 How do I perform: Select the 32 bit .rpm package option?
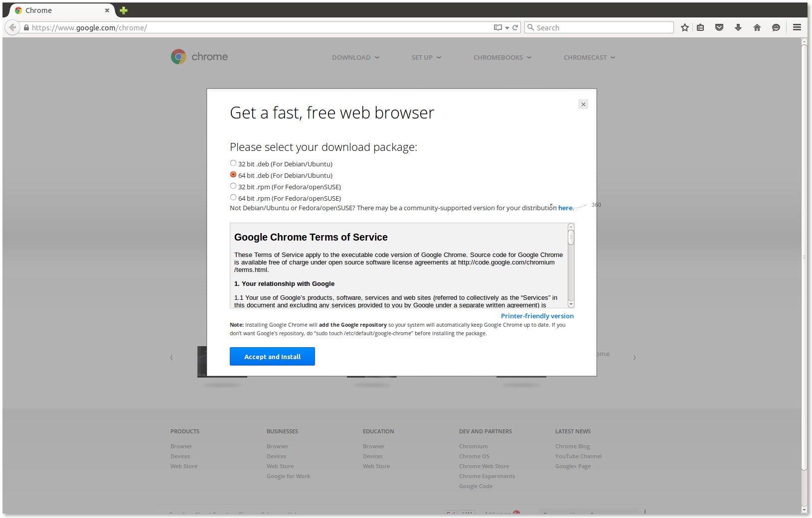pos(233,185)
